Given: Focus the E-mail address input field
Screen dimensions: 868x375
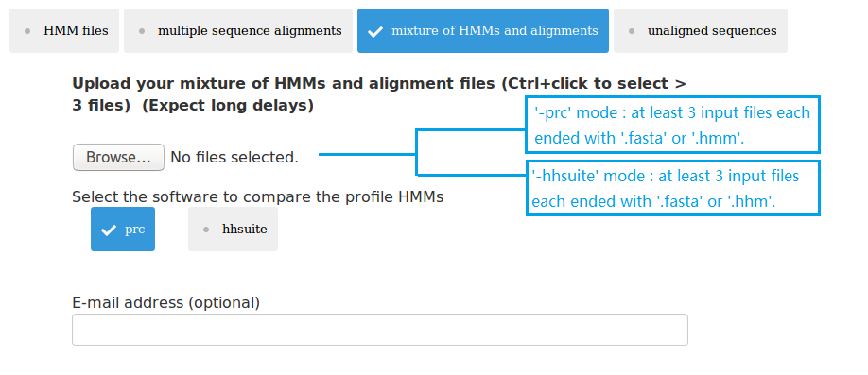Looking at the screenshot, I should coord(380,330).
